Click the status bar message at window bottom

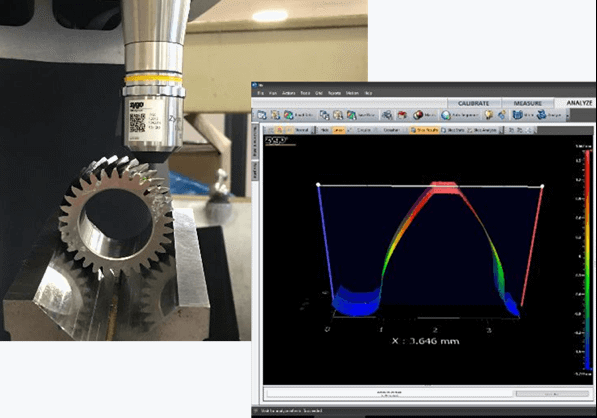(291, 411)
